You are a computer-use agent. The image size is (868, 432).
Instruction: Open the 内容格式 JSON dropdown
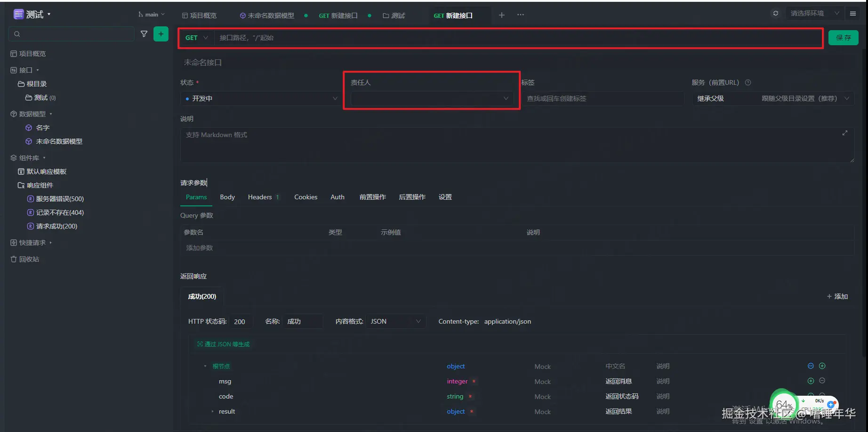pyautogui.click(x=396, y=321)
